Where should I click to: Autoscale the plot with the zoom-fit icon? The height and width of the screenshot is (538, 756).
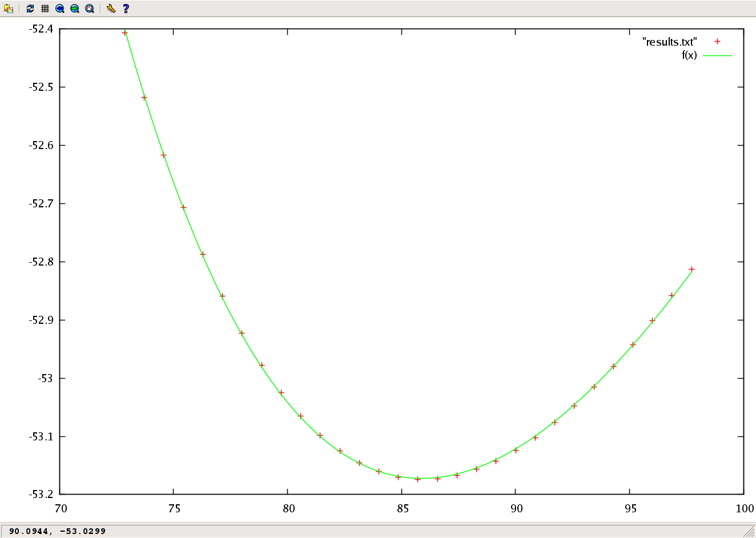[x=90, y=9]
